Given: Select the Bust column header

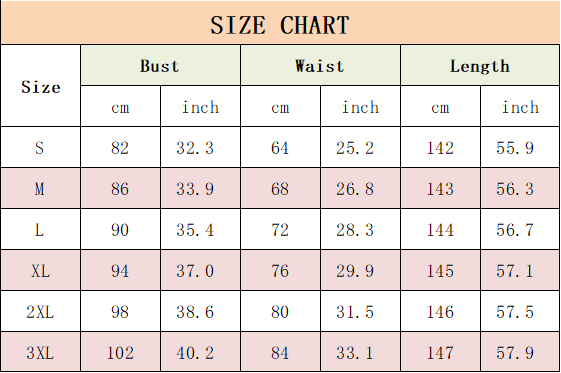Looking at the screenshot, I should coord(161,65).
